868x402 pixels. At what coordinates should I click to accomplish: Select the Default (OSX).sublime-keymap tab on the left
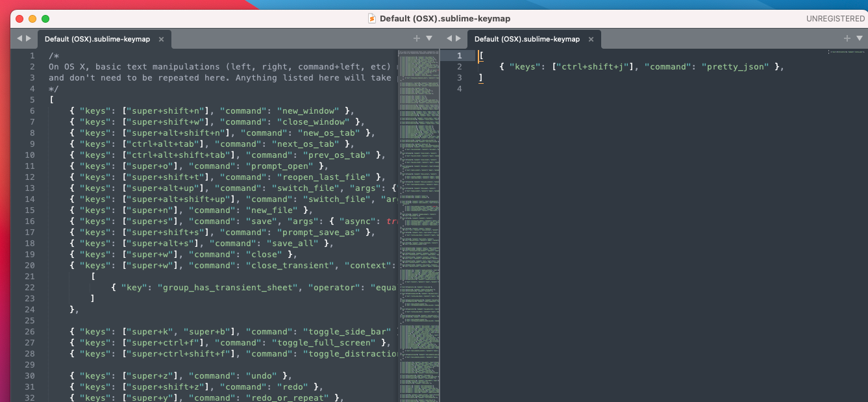coord(97,38)
